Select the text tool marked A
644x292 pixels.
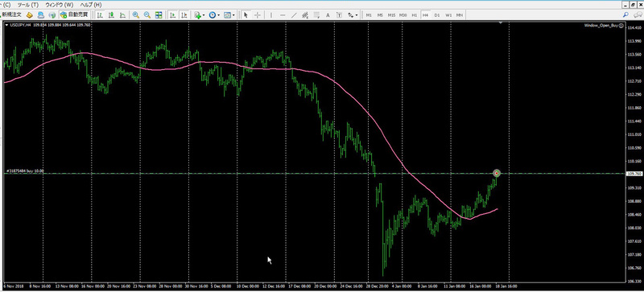pos(328,15)
